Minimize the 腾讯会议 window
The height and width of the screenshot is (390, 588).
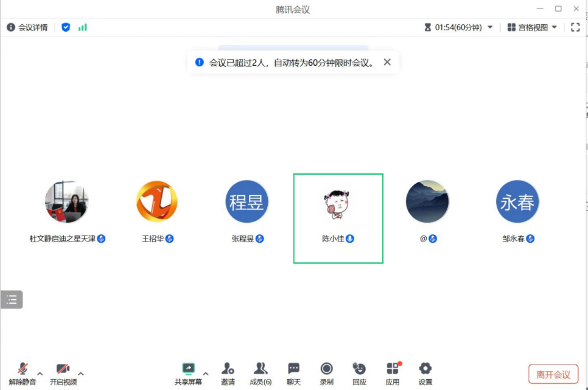[540, 9]
